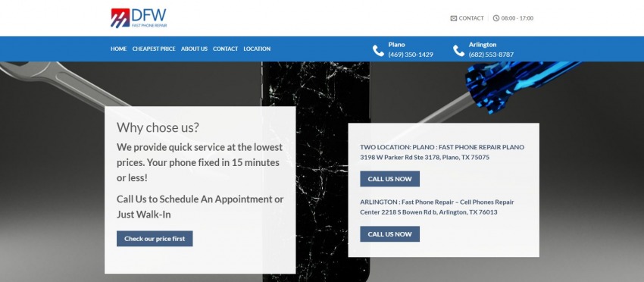This screenshot has height=282, width=644.
Task: Open the Home menu item
Action: pyautogui.click(x=119, y=49)
